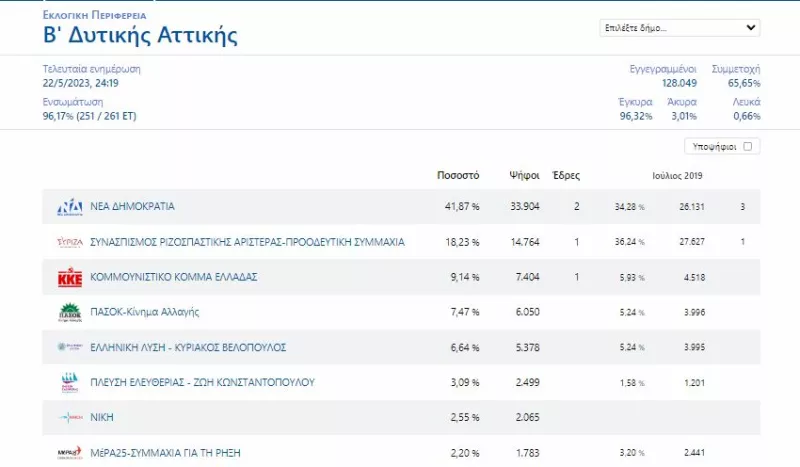Click the 96,17% (251 / 261 ET) value
This screenshot has width=800, height=467.
89,116
